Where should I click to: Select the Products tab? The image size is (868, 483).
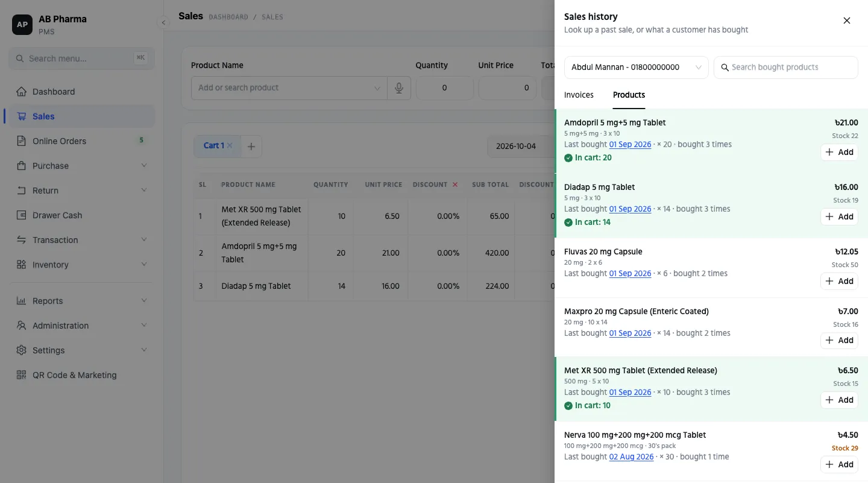(629, 95)
